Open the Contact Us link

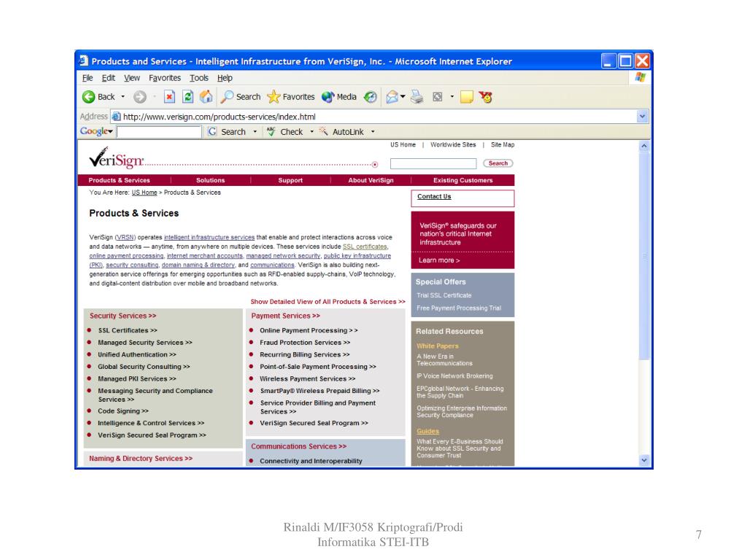pos(434,197)
